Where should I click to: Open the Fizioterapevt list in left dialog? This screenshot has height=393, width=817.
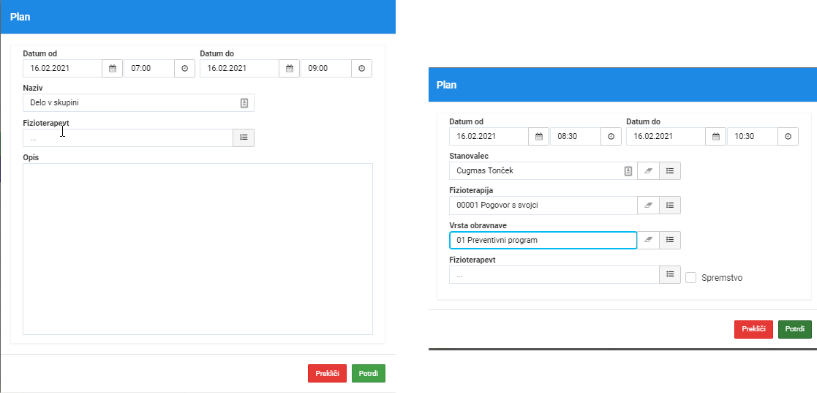243,138
